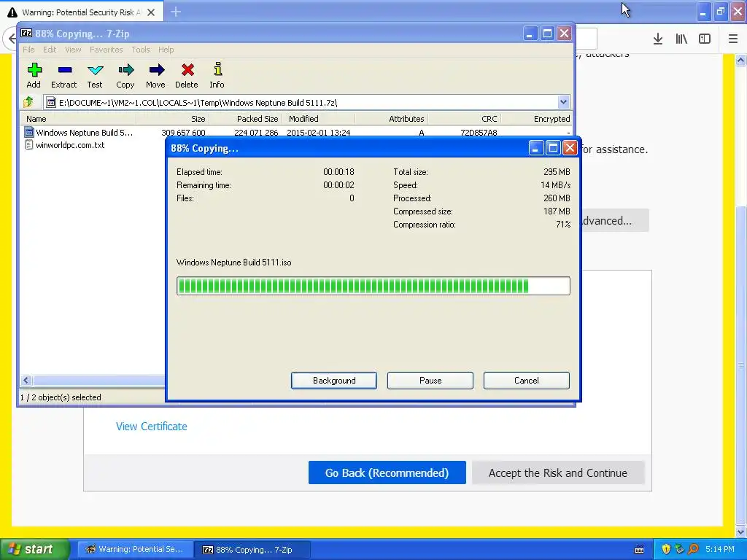Click the Firefox page scrollbar up arrow

740,60
